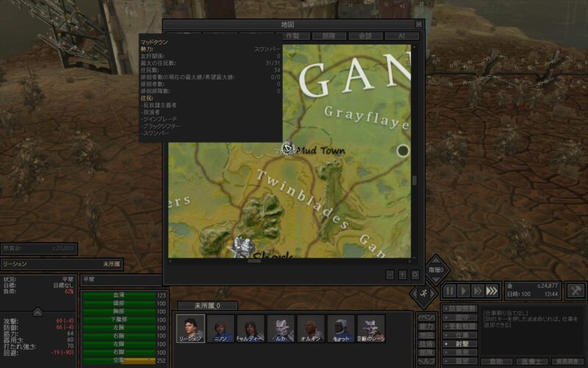Pause the game with the pause button
The height and width of the screenshot is (368, 588).
pyautogui.click(x=449, y=291)
